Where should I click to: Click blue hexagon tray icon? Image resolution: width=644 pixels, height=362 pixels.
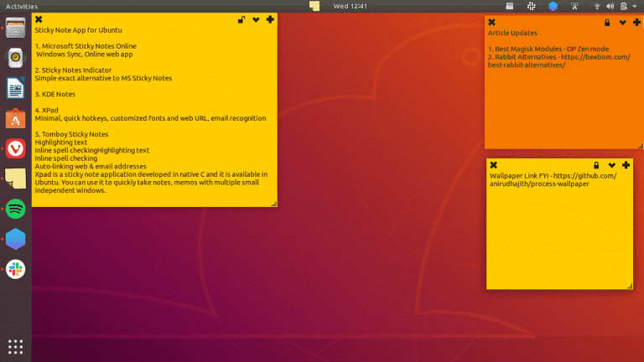[x=553, y=6]
